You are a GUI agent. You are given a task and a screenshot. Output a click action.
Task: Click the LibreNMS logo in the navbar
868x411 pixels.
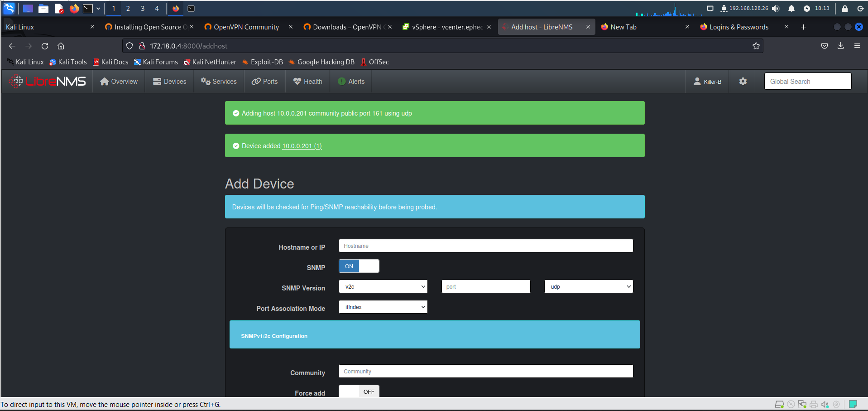[47, 81]
